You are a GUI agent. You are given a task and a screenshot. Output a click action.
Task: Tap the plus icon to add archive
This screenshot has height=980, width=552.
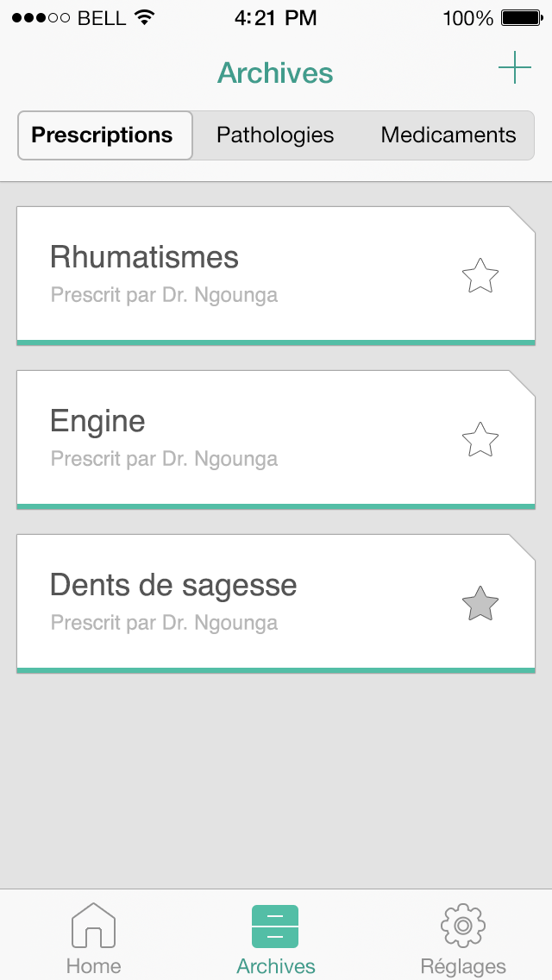click(x=515, y=68)
